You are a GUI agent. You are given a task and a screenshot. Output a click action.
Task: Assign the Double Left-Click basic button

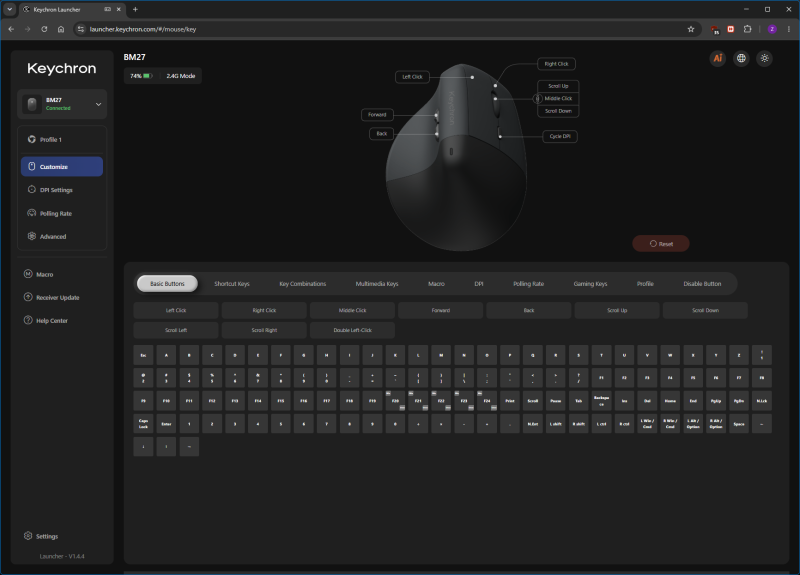point(353,330)
